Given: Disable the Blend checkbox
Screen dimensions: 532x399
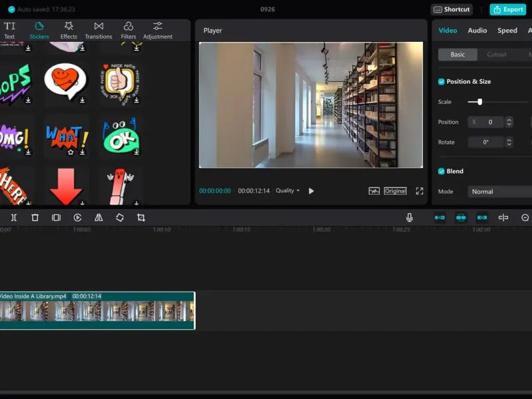Looking at the screenshot, I should pos(442,172).
